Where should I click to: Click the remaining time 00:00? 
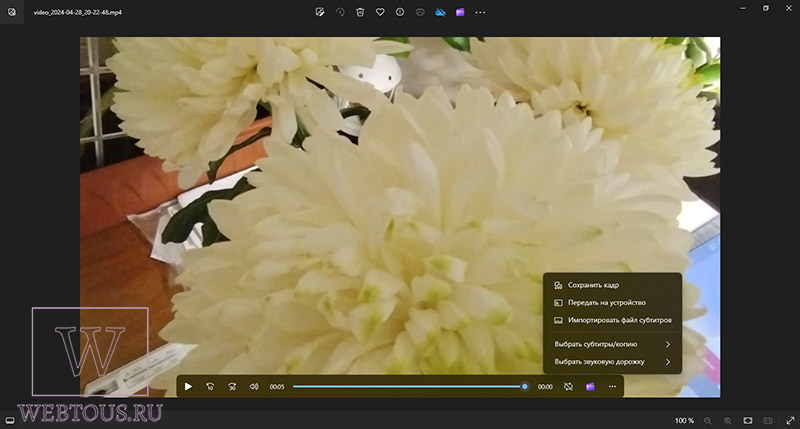point(545,387)
